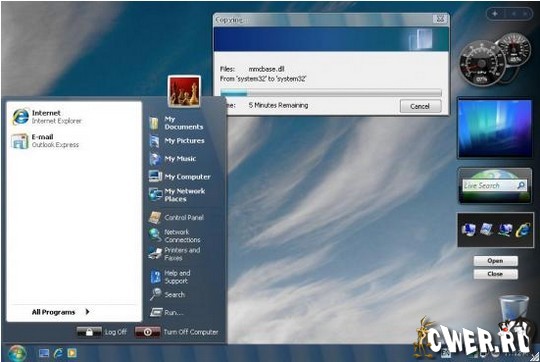Image resolution: width=540 pixels, height=362 pixels.
Task: Open Control Panel
Action: click(x=176, y=217)
